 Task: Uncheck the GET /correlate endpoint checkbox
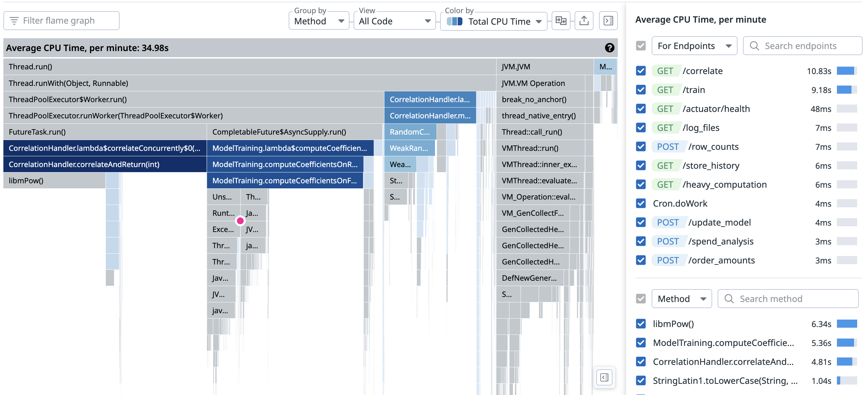point(641,71)
